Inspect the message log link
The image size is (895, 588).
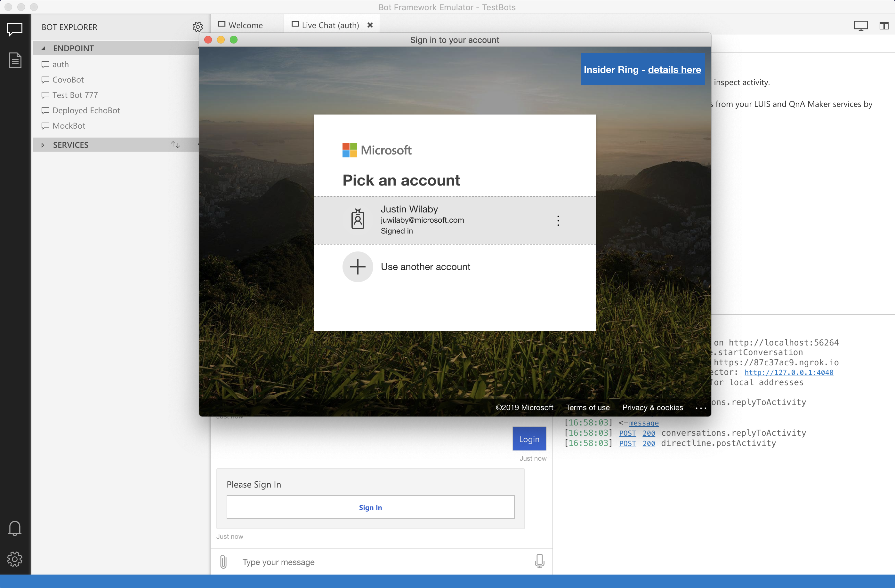[x=643, y=423]
